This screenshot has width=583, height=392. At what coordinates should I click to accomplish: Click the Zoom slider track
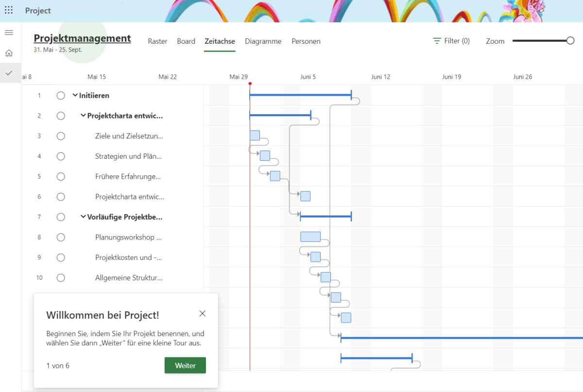540,41
